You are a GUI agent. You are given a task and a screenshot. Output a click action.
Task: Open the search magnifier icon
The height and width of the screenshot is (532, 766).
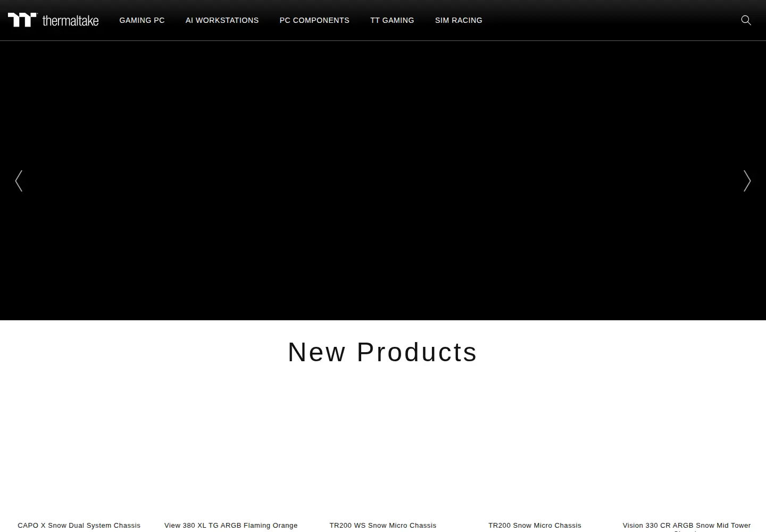746,20
